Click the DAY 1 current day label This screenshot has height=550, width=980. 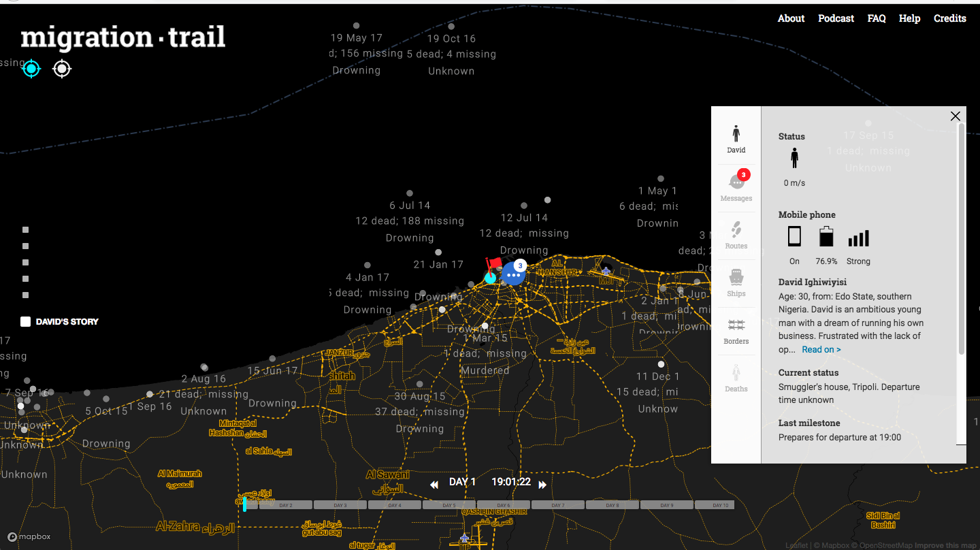click(463, 481)
